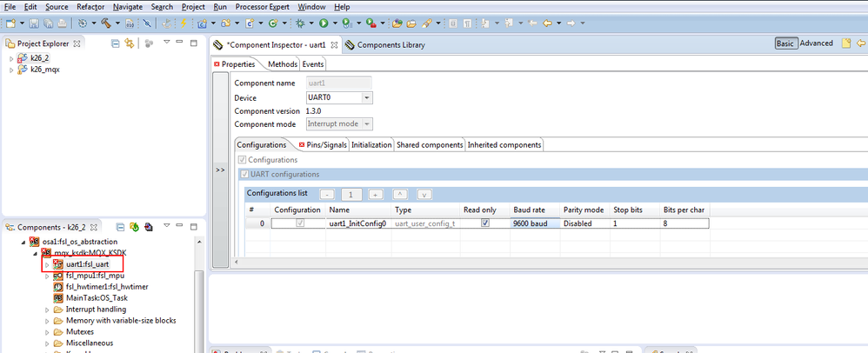This screenshot has width=868, height=353.
Task: Collapse the osa1:fsl_os_abstraction node
Action: pyautogui.click(x=23, y=242)
